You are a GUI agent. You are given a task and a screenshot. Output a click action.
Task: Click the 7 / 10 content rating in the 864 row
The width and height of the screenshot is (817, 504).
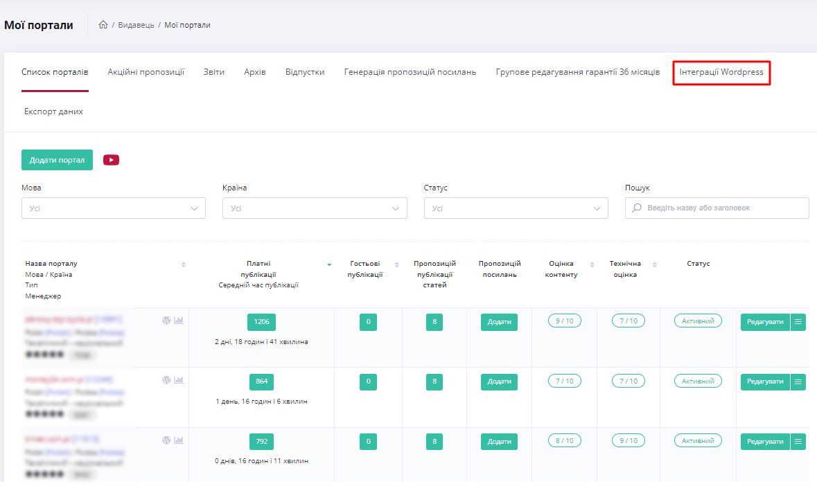point(564,381)
